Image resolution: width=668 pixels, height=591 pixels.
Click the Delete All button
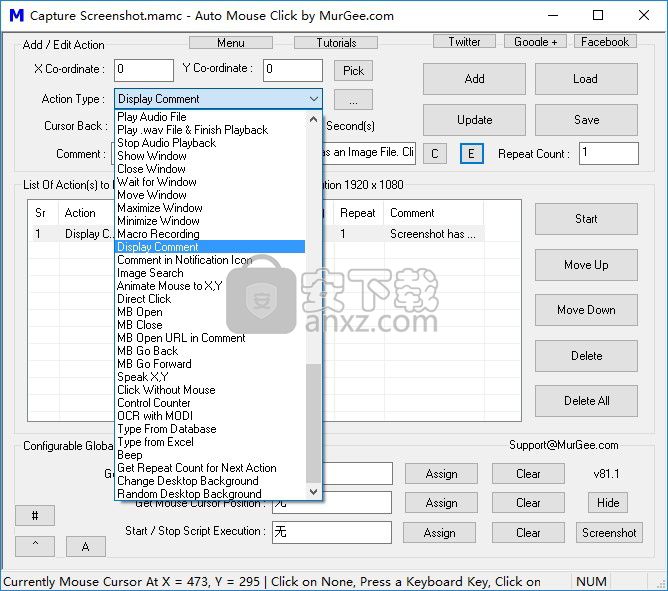pyautogui.click(x=586, y=401)
